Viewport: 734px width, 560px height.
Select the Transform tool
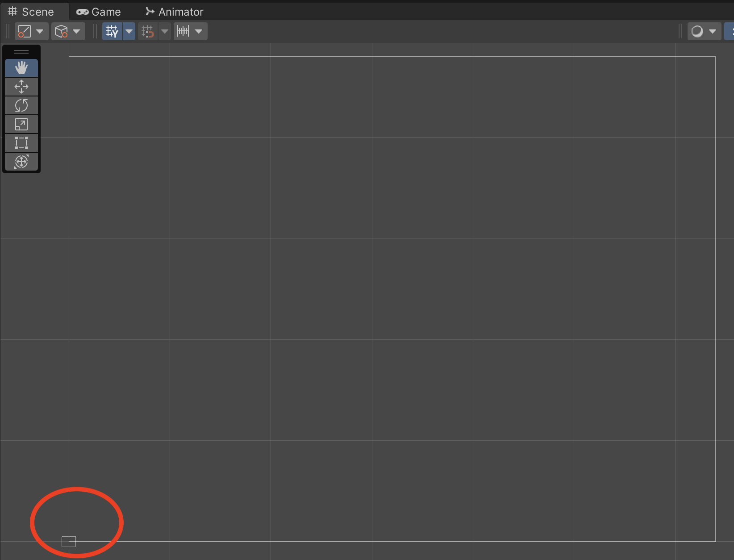point(21,162)
